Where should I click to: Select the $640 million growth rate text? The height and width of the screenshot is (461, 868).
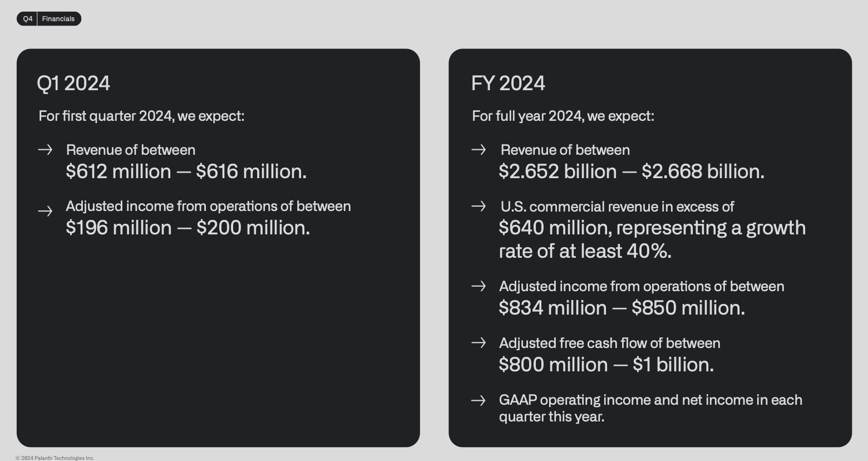652,239
